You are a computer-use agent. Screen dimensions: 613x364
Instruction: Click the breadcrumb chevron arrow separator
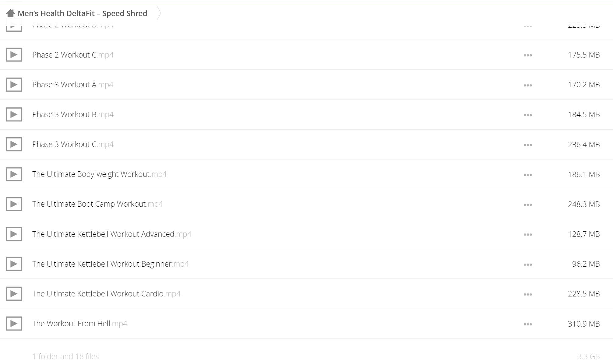(159, 13)
